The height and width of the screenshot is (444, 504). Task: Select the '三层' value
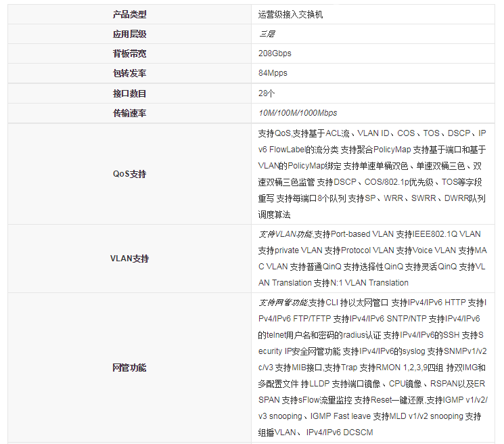267,34
